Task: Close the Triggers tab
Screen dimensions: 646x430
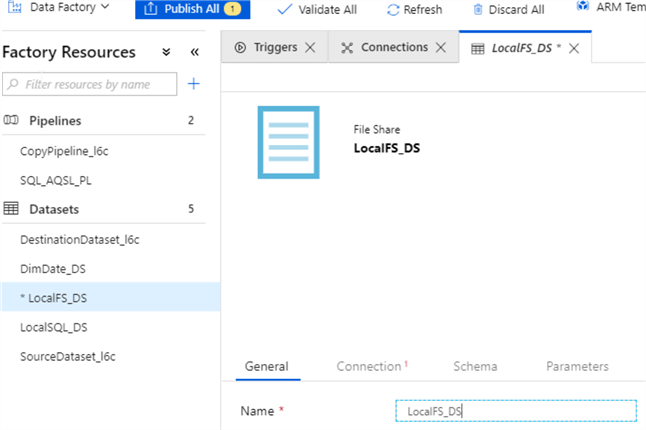Action: tap(310, 48)
